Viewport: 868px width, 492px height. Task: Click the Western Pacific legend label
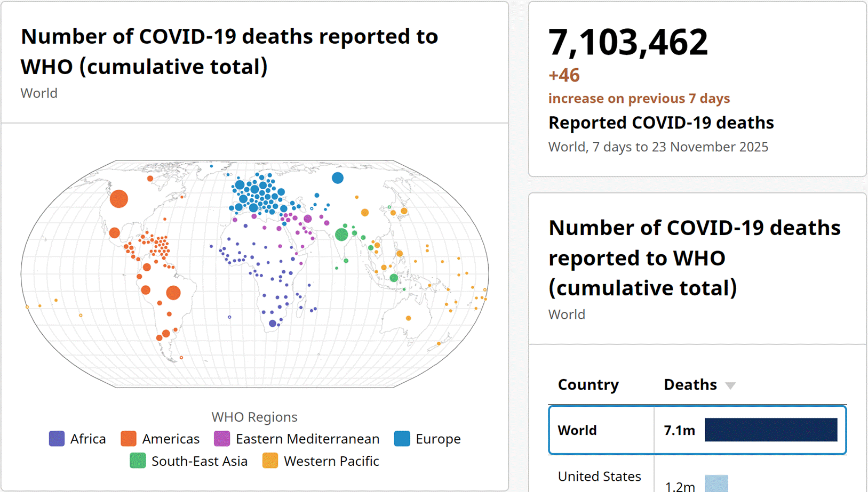331,461
